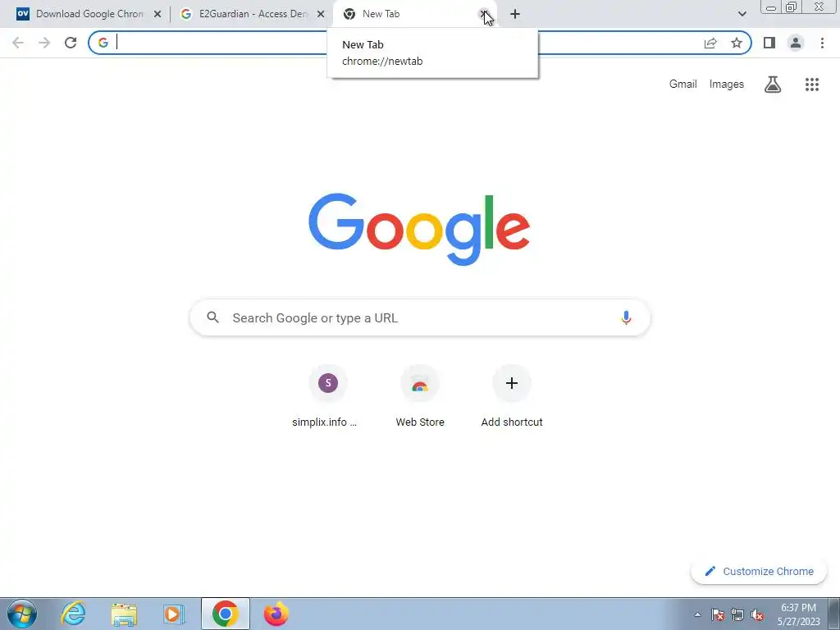The height and width of the screenshot is (630, 840).
Task: Click the magnifier icon in search box
Action: pos(212,317)
